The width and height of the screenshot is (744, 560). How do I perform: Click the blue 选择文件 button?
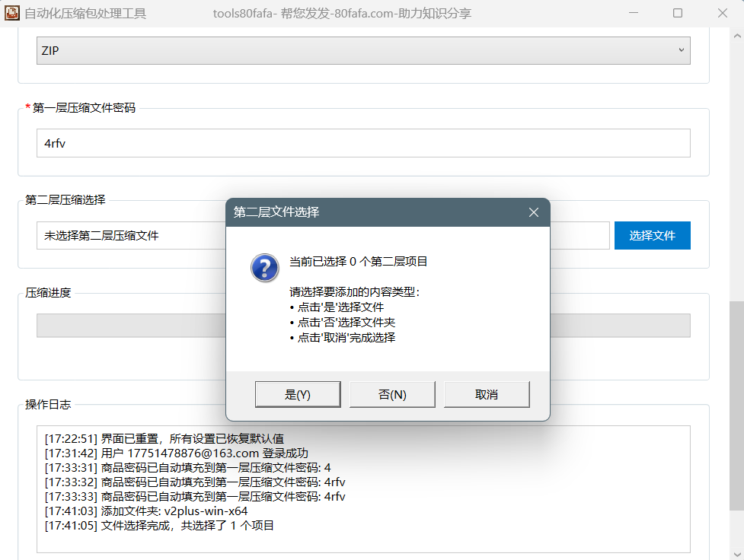click(x=652, y=236)
